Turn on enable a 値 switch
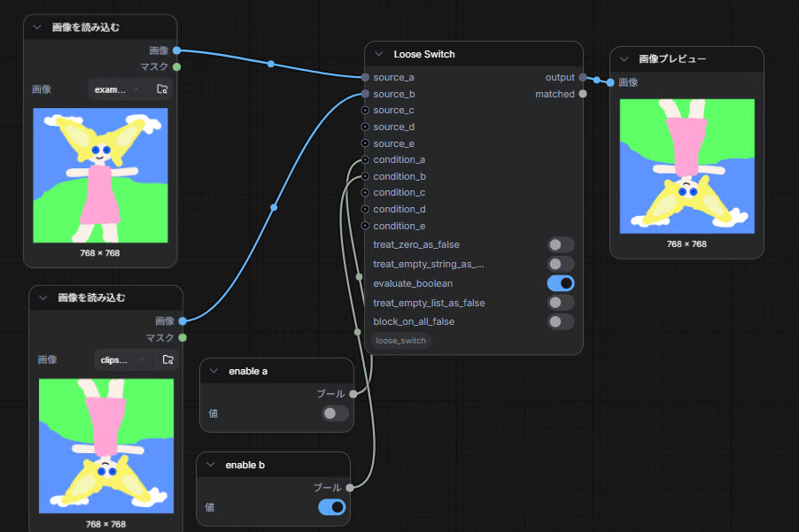 [335, 413]
